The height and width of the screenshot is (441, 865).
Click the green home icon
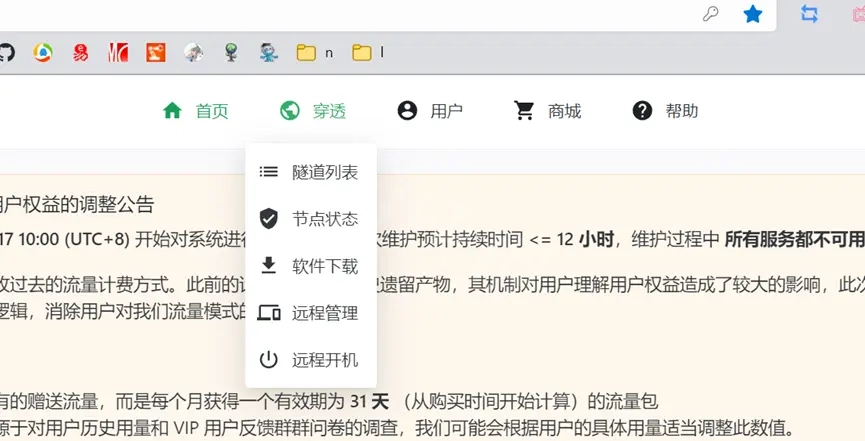point(173,111)
